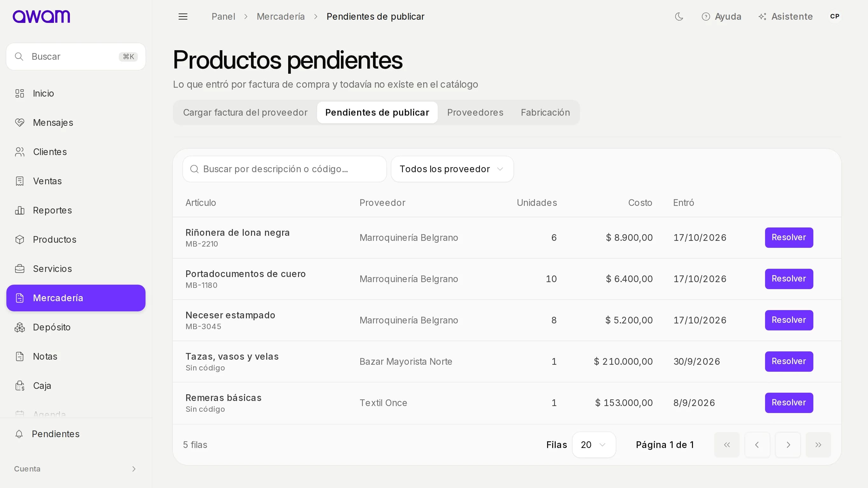868x488 pixels.
Task: Click the awam logo
Action: coord(41,17)
